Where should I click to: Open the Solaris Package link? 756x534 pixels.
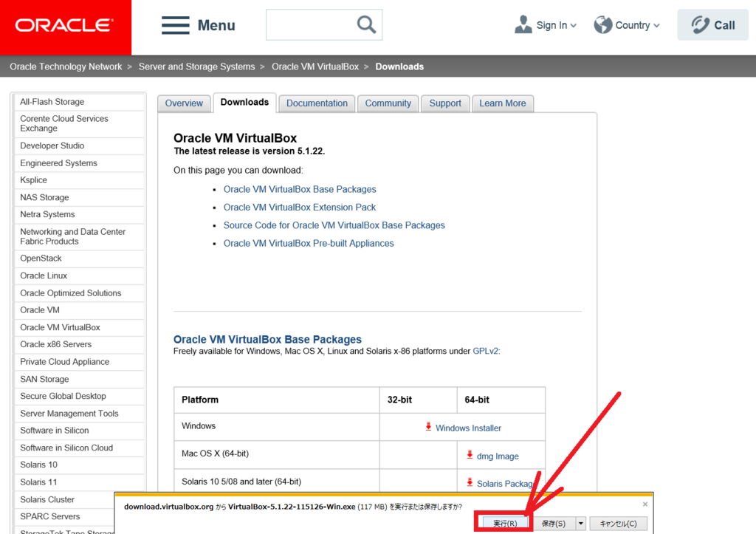coord(505,483)
